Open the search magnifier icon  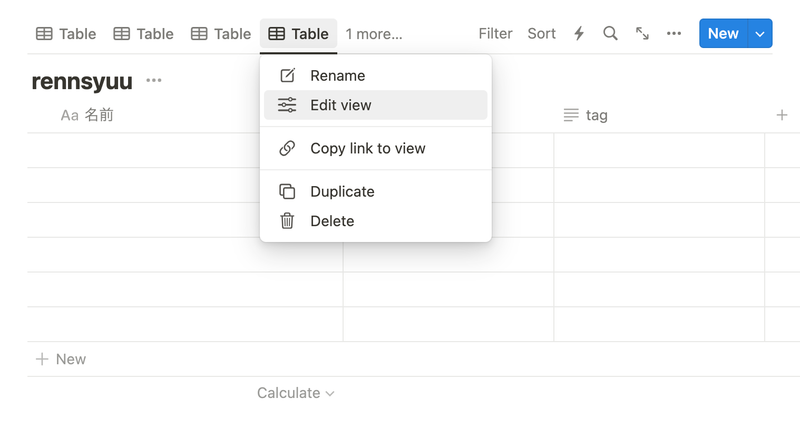click(x=610, y=34)
